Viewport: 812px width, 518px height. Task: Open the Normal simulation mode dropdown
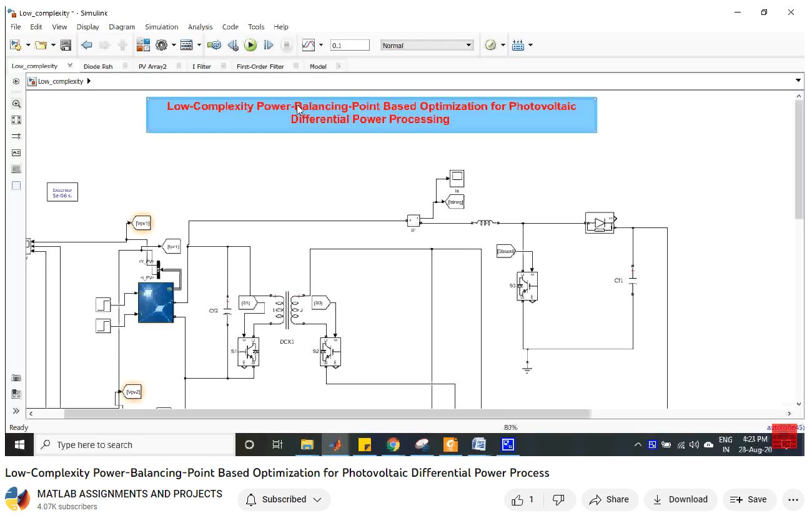[427, 45]
